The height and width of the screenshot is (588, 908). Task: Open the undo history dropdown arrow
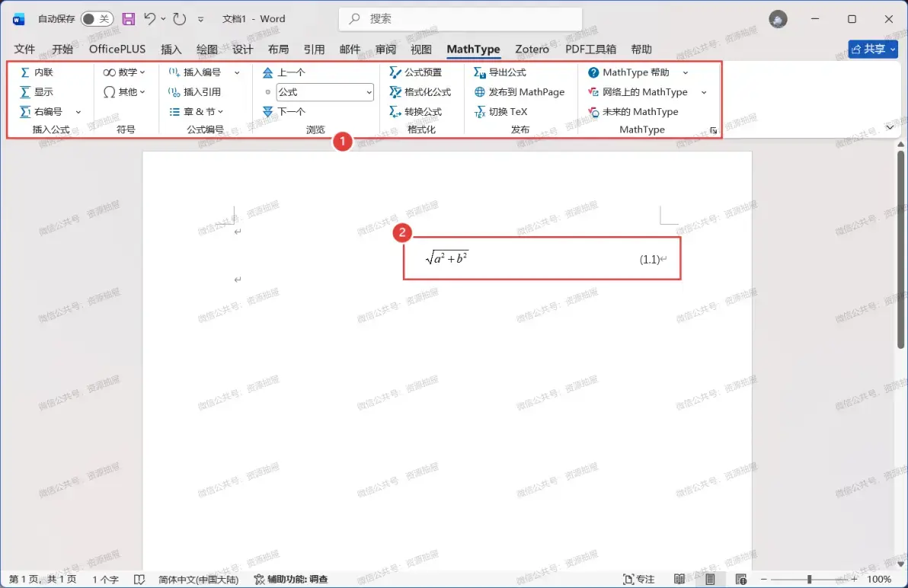pos(163,19)
